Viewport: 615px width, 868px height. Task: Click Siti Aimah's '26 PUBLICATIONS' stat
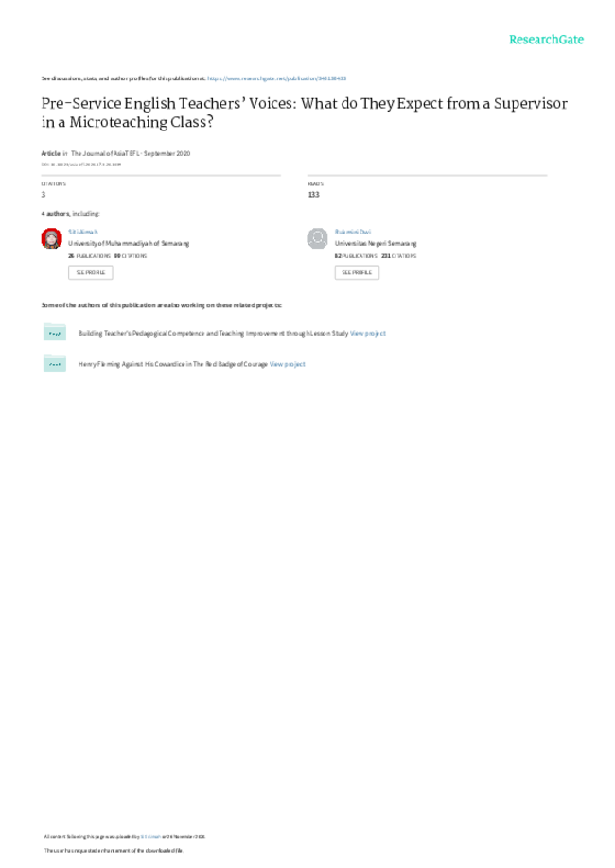coord(89,256)
